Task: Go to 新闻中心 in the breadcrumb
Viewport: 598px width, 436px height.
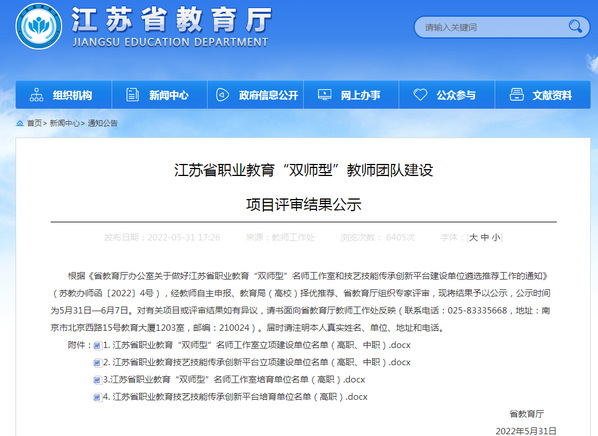Action: click(64, 123)
